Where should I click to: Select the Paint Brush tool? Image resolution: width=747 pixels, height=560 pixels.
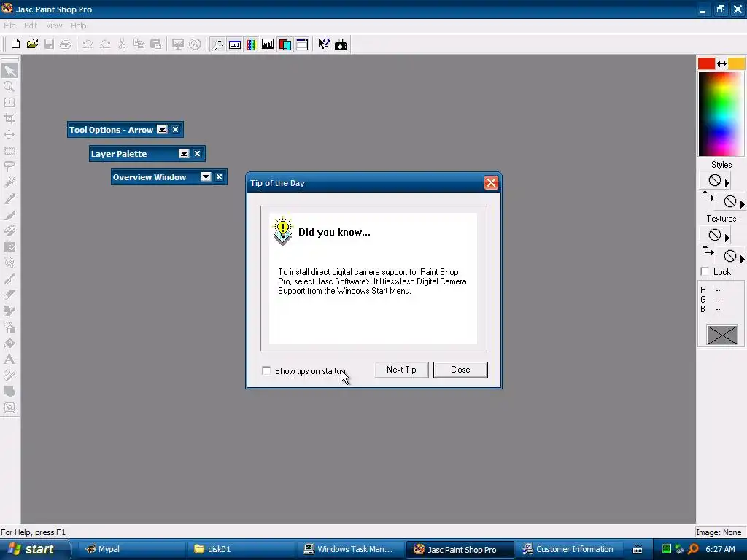point(9,215)
